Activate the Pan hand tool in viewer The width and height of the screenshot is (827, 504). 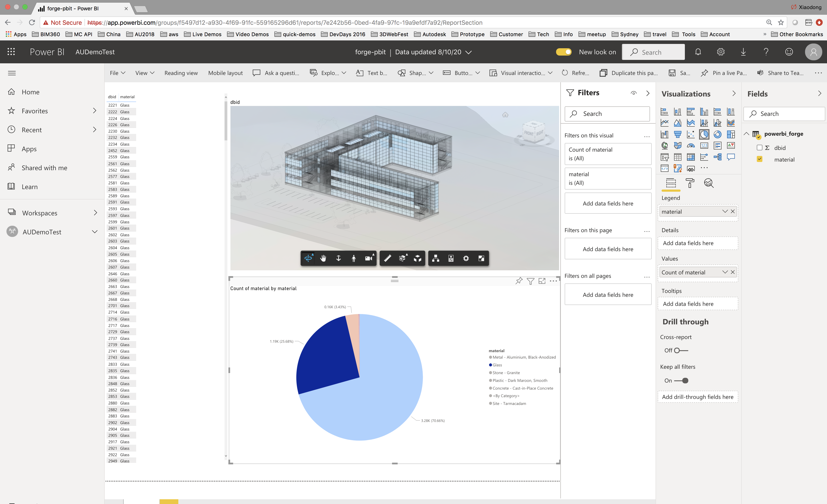pyautogui.click(x=323, y=258)
